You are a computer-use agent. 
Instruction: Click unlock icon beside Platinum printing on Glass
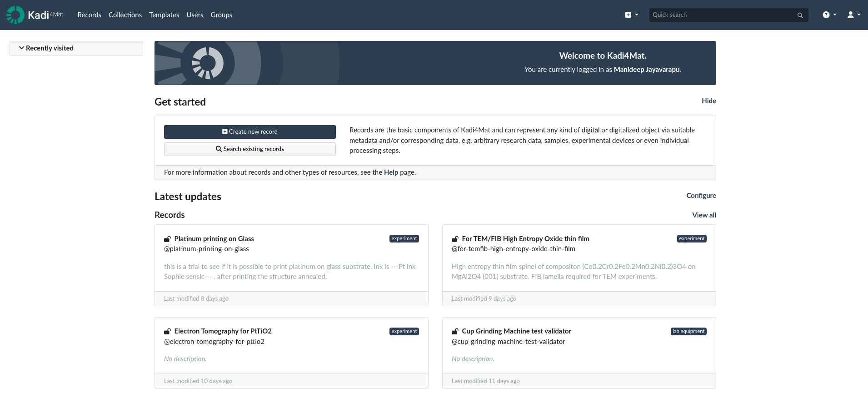tap(167, 239)
